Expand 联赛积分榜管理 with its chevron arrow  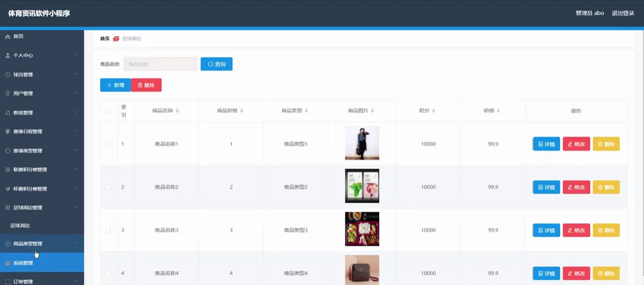75,169
